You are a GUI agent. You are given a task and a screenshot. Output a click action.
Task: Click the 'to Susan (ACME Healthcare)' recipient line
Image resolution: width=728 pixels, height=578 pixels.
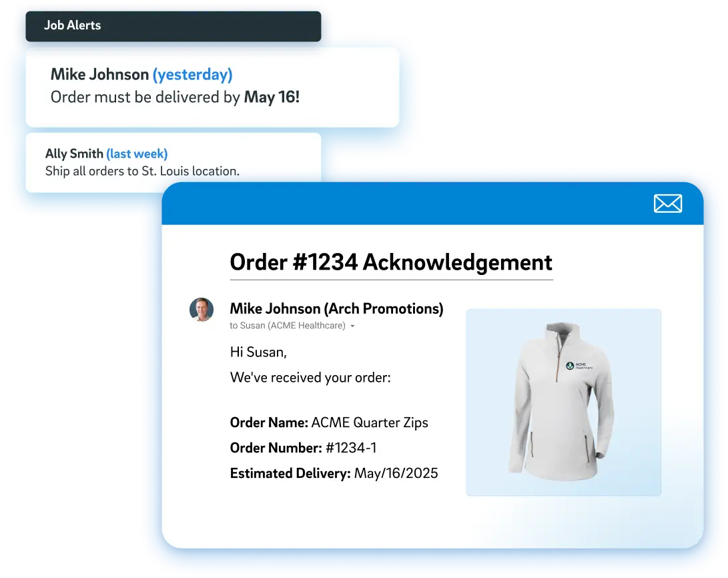tap(288, 326)
